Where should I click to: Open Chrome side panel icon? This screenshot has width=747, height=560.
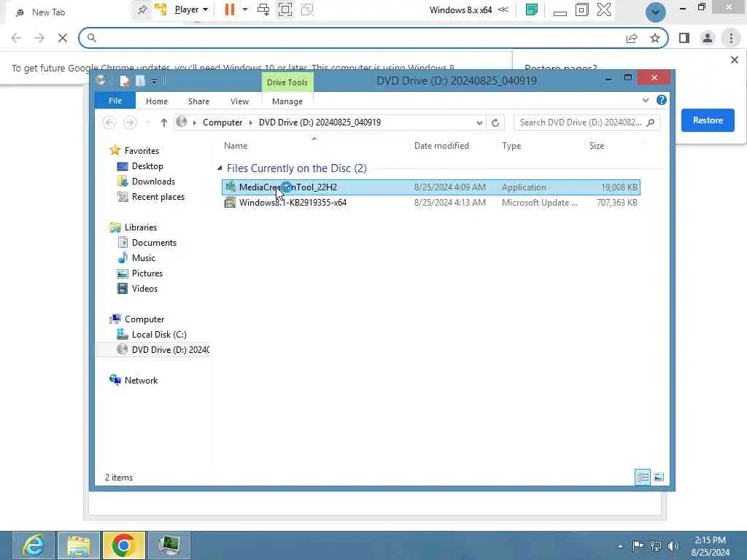(x=684, y=38)
